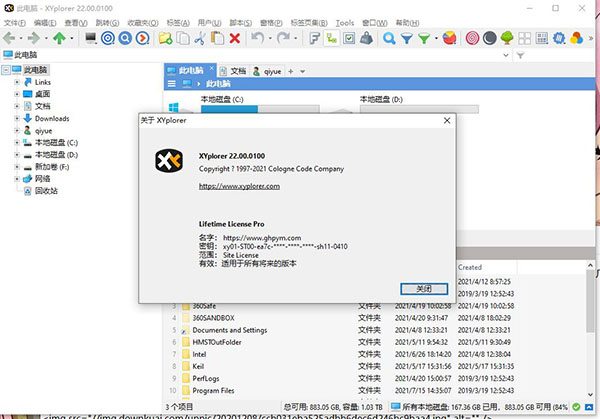Expand the 本地磁盘 (C:) tree node
Screen dimensions: 600x419
point(17,142)
